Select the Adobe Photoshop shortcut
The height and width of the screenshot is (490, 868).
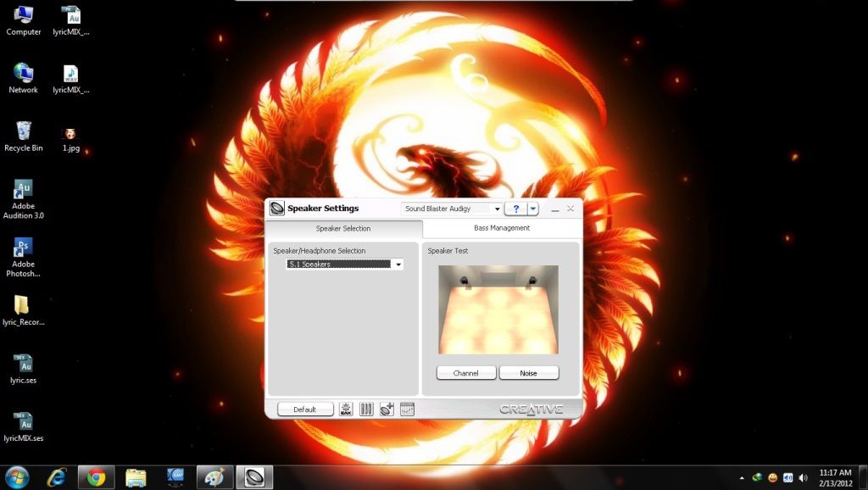(x=23, y=258)
